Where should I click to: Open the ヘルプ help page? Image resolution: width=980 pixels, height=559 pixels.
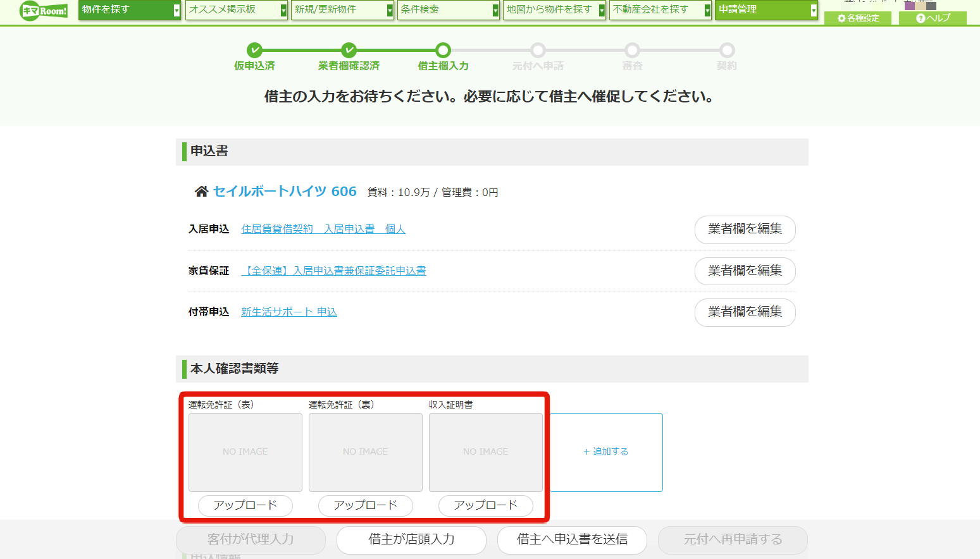point(933,18)
